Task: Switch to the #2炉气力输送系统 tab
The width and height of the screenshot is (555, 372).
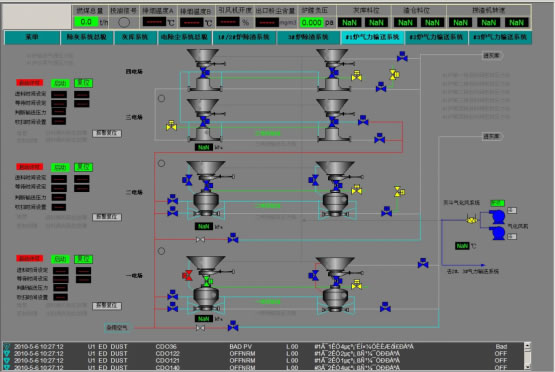Action: click(436, 37)
